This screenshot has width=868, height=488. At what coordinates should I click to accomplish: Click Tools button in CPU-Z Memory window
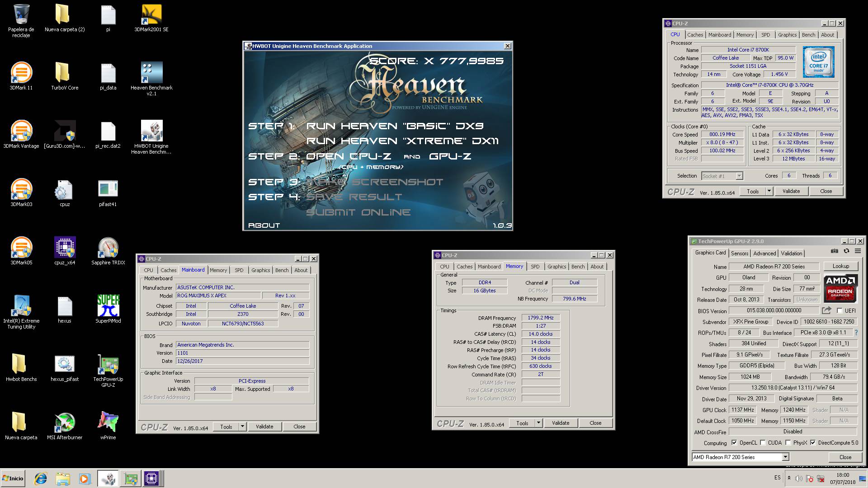point(522,423)
